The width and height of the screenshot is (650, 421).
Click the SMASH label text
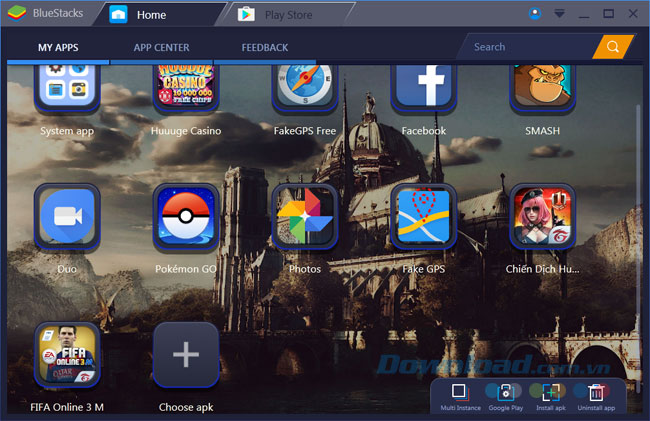coord(542,131)
